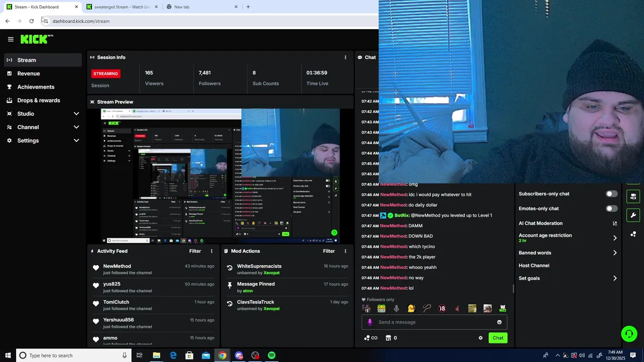This screenshot has height=362, width=644.
Task: Click the Send a message field
Action: pyautogui.click(x=434, y=322)
